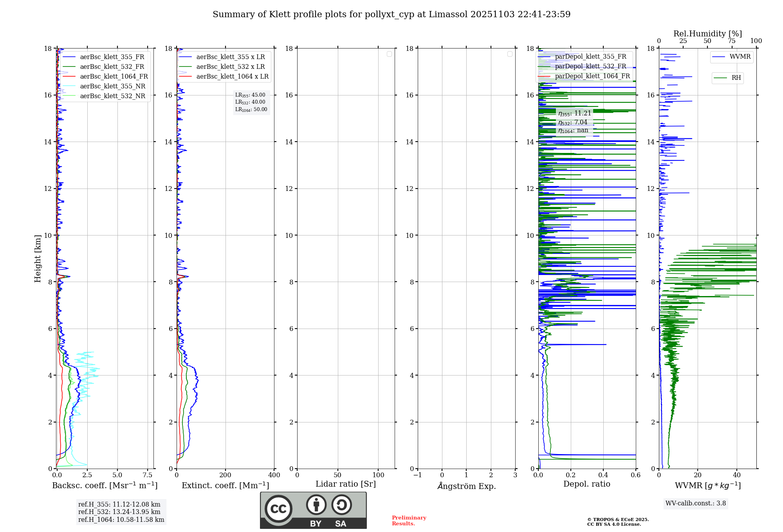Click the empty legend box in Ångström Exp. panel
Screen dimensions: 783x532
[510, 54]
